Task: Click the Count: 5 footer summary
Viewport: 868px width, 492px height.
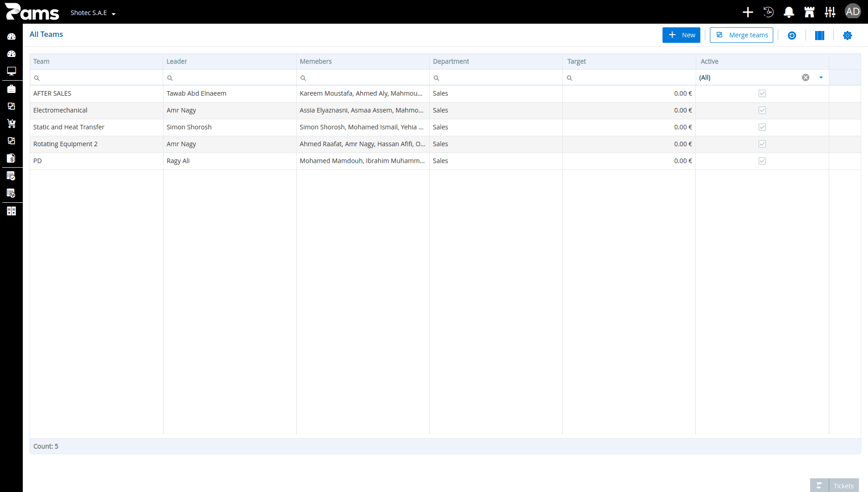Action: (x=46, y=446)
